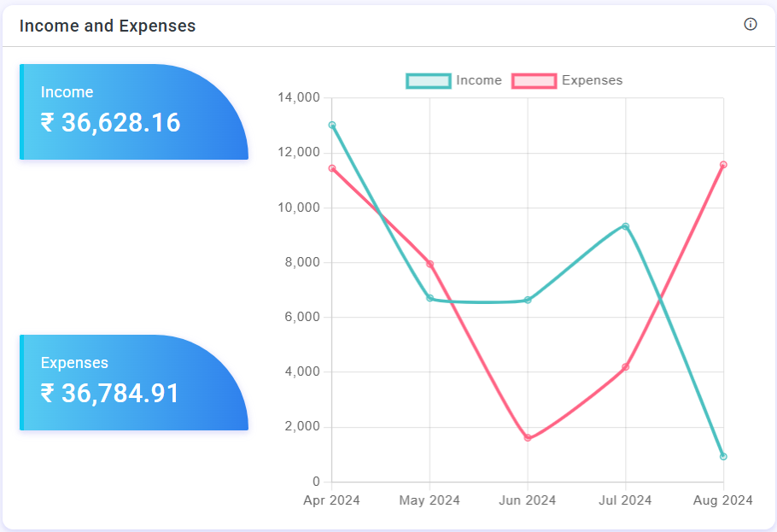The height and width of the screenshot is (532, 777).
Task: Click the Jun 2024 x-axis label
Action: pyautogui.click(x=528, y=500)
